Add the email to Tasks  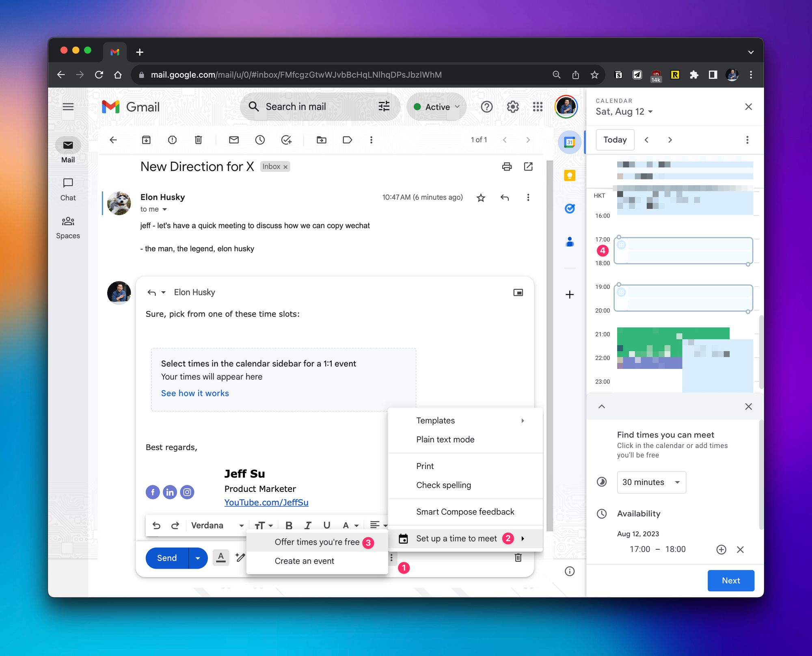[x=287, y=140]
